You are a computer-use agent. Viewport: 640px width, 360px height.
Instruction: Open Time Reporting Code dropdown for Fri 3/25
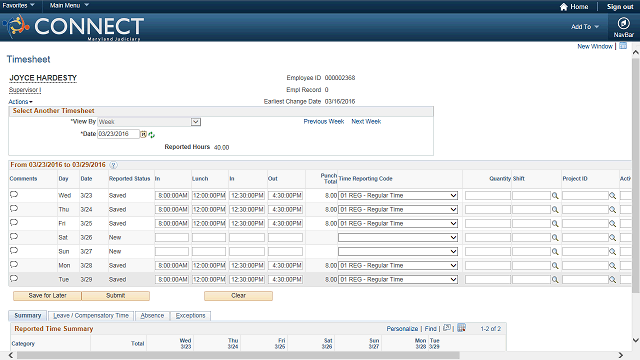(x=398, y=224)
